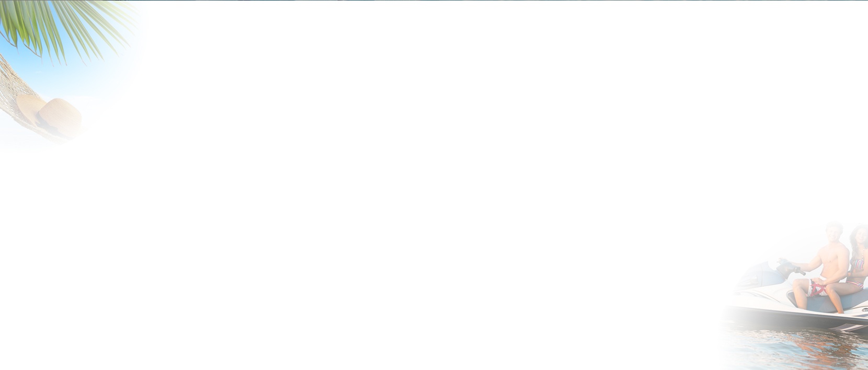Click the dark graphic on jet ski hull

(850, 327)
